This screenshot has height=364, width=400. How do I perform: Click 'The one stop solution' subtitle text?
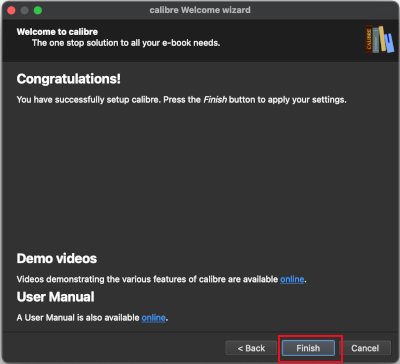pos(126,43)
